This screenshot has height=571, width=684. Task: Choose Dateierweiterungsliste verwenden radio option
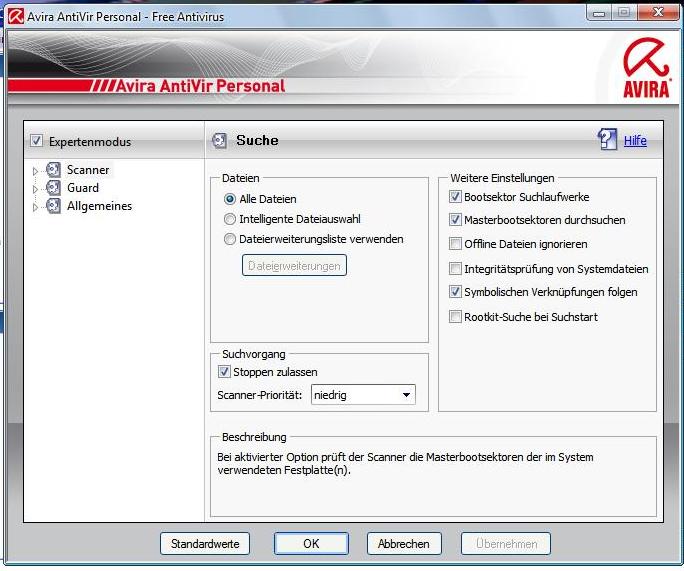tap(229, 239)
